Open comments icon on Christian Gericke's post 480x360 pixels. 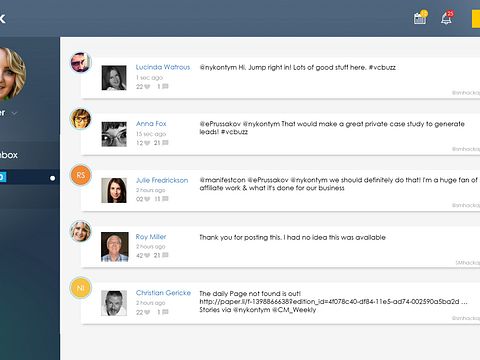point(165,312)
